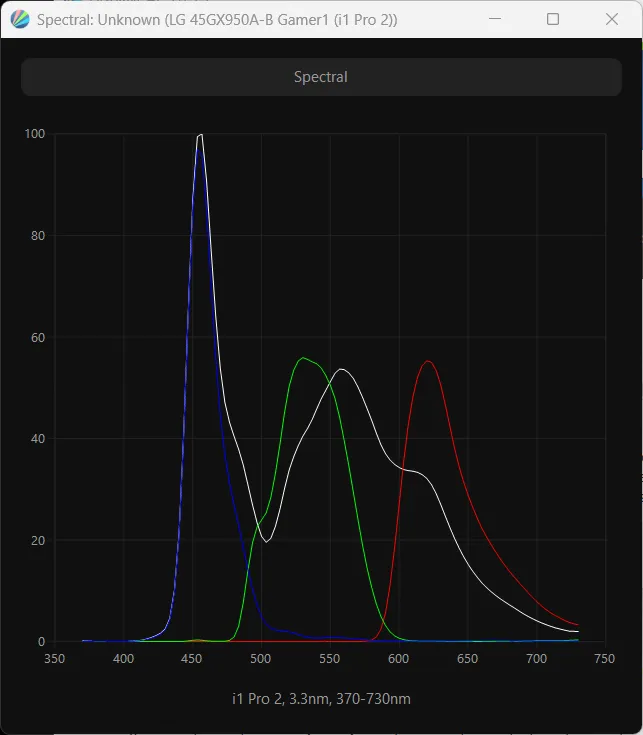Image resolution: width=643 pixels, height=735 pixels.
Task: Close the Spectral window
Action: pyautogui.click(x=612, y=19)
